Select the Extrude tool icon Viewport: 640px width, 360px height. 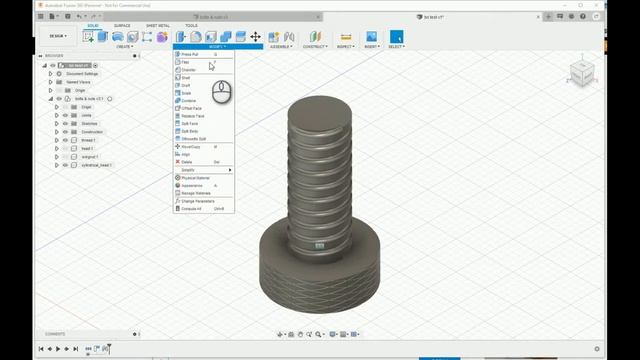pyautogui.click(x=103, y=37)
